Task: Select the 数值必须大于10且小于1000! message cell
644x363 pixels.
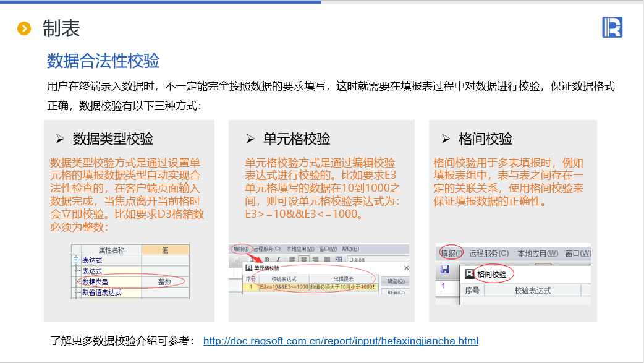Action: 344,286
